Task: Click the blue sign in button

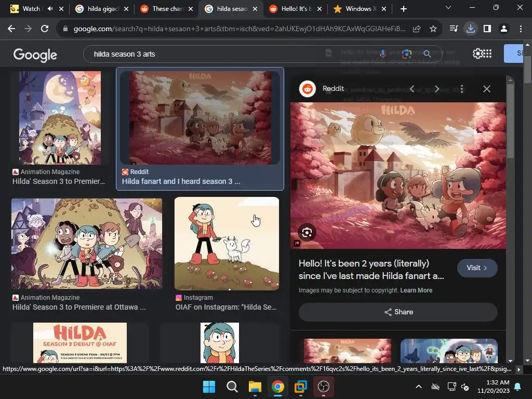Action: tap(513, 54)
